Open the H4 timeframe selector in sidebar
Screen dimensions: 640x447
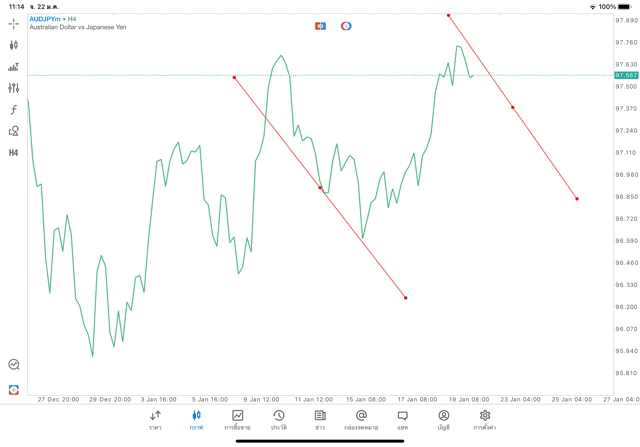point(14,153)
